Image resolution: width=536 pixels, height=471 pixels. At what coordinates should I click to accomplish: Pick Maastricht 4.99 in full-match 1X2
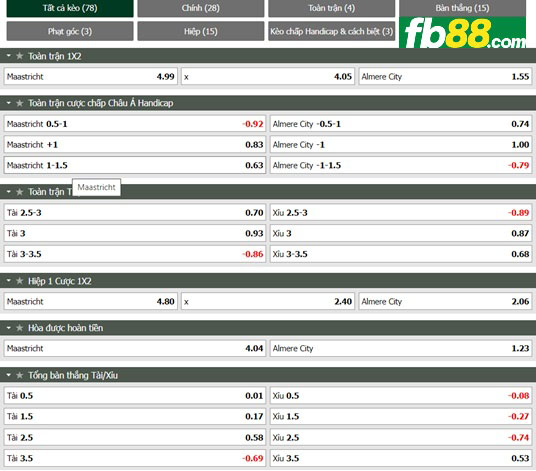(91, 77)
